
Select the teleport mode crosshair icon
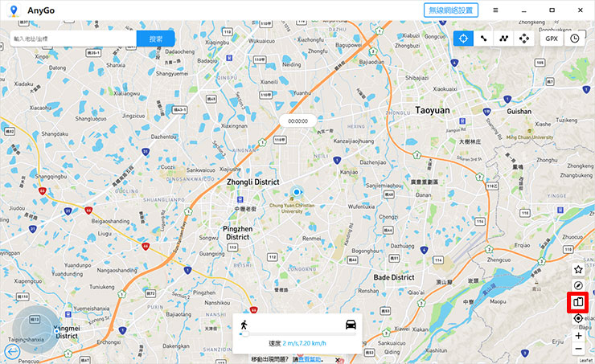(x=463, y=39)
